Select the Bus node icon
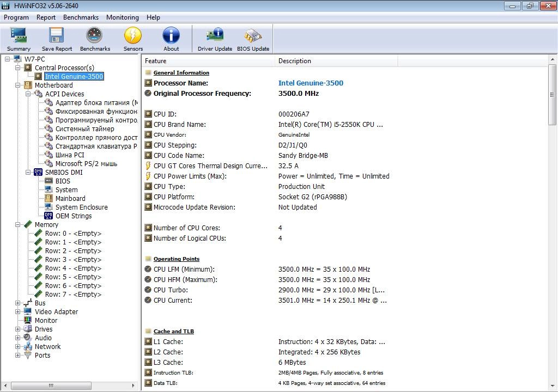Screen dimensions: 558x392 pos(28,303)
